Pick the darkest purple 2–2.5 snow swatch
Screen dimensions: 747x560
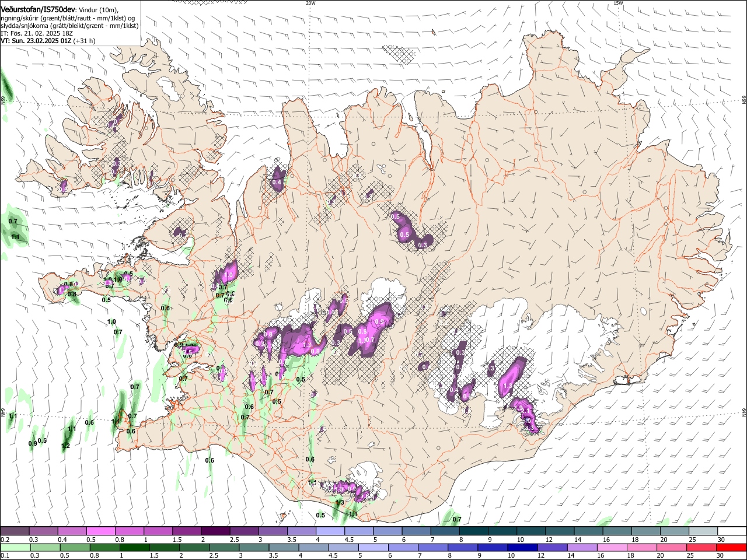215,531
